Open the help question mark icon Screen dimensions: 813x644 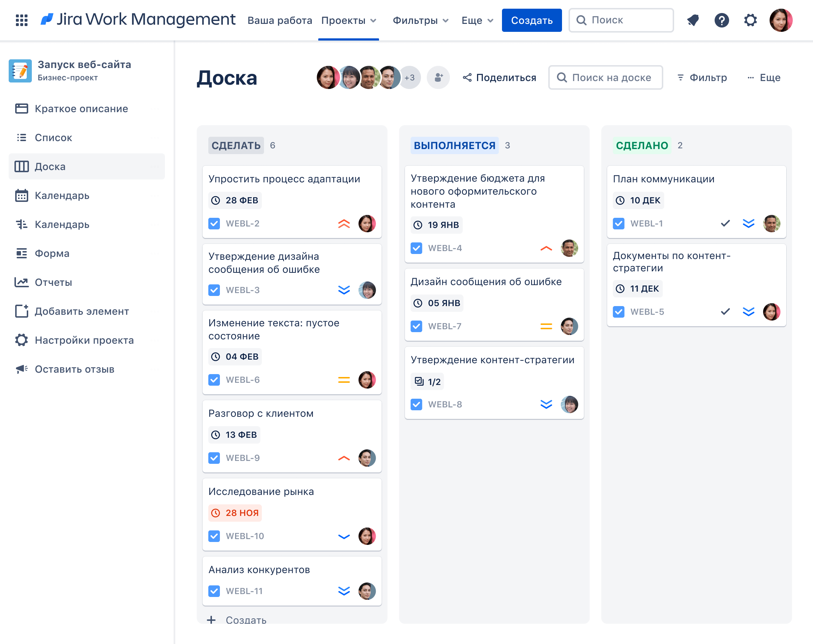[722, 20]
